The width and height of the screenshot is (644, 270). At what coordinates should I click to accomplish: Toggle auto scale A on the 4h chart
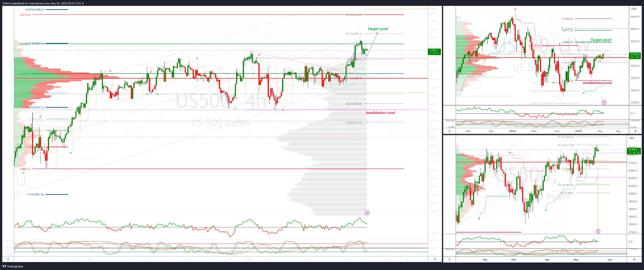[x=435, y=259]
